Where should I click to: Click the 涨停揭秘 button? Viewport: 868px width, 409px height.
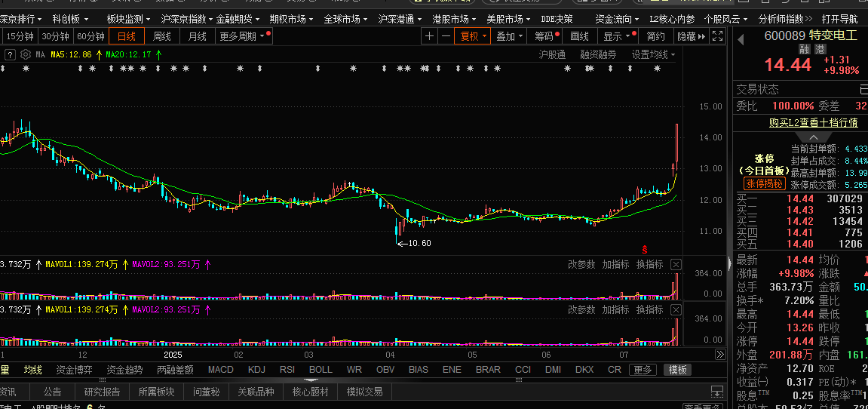[x=764, y=184]
